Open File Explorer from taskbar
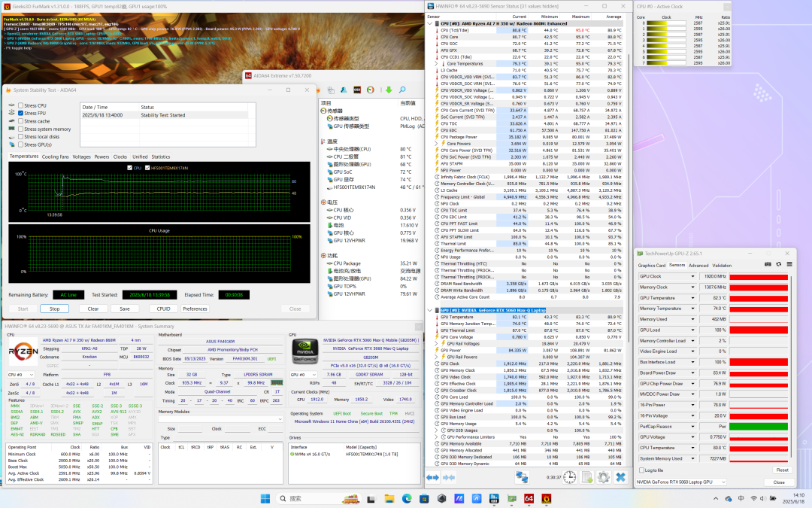Screen dimensions: 812x508 click(389, 499)
